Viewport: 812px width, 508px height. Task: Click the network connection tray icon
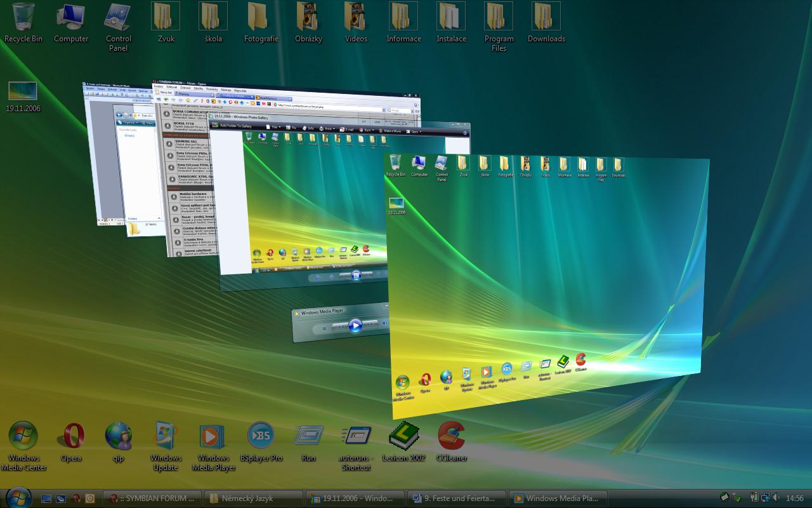tap(766, 498)
